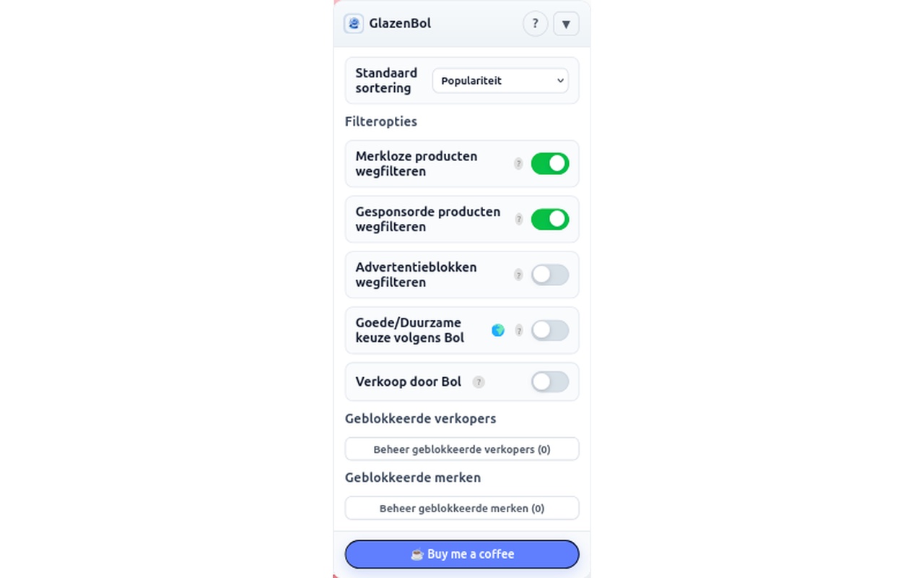Open Beheer geblokkeerde merken
This screenshot has width=924, height=578.
coord(462,508)
